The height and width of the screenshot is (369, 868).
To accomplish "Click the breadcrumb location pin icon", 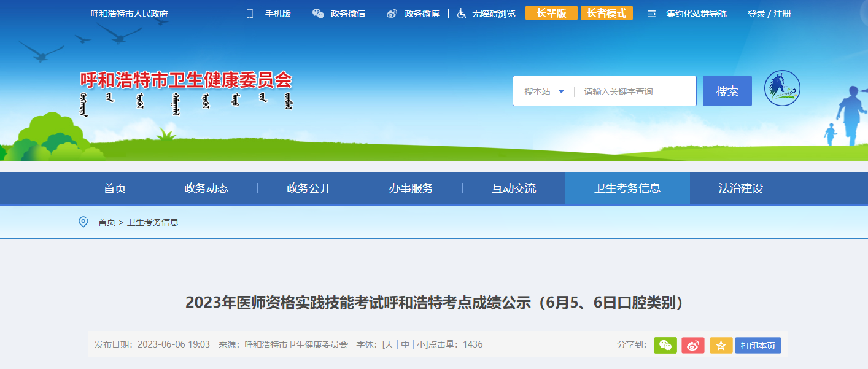I will click(x=83, y=222).
